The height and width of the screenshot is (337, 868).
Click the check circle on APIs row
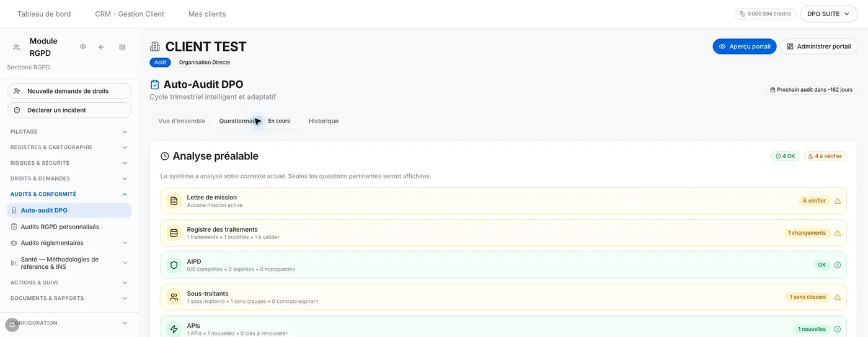click(x=838, y=330)
